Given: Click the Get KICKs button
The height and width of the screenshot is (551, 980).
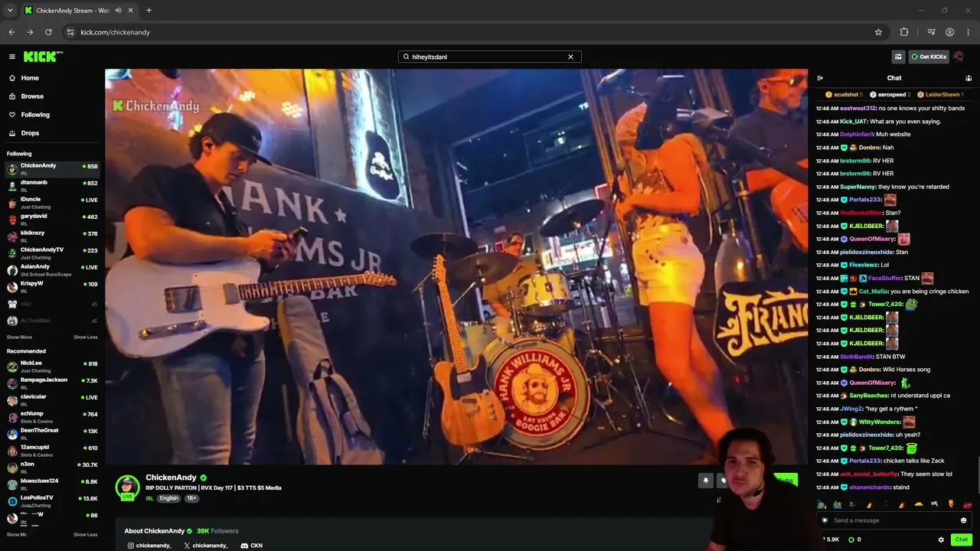Looking at the screenshot, I should (929, 57).
